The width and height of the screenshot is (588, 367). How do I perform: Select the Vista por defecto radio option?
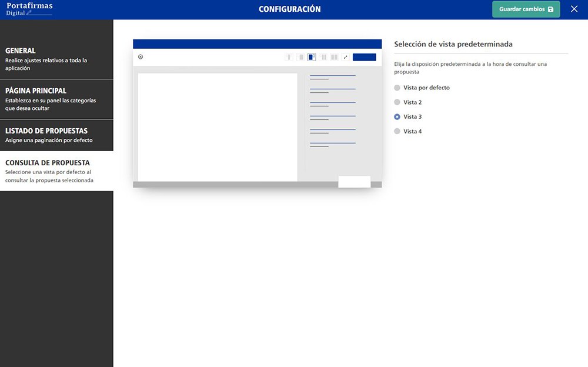coord(397,88)
